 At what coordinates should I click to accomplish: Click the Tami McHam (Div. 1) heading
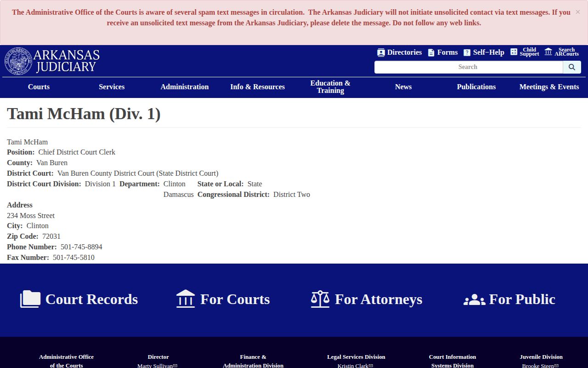(84, 114)
